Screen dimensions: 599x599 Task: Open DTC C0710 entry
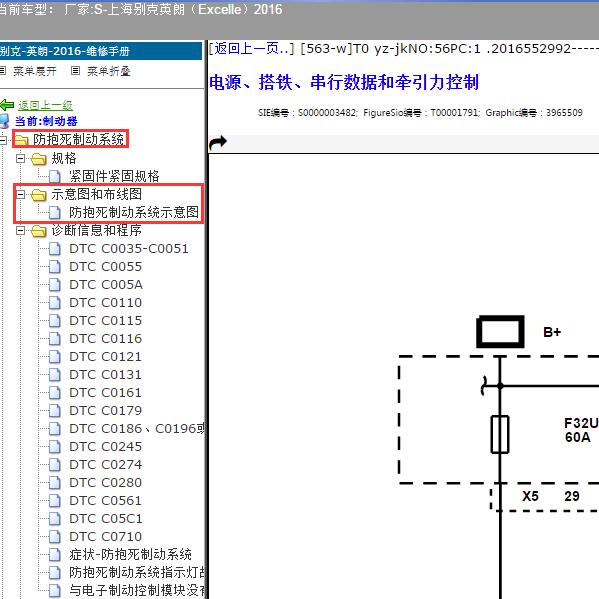(x=106, y=536)
